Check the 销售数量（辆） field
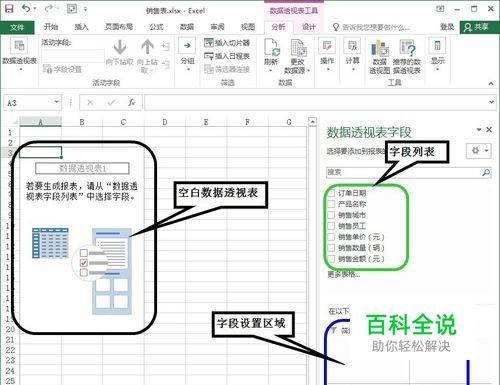 [x=331, y=248]
